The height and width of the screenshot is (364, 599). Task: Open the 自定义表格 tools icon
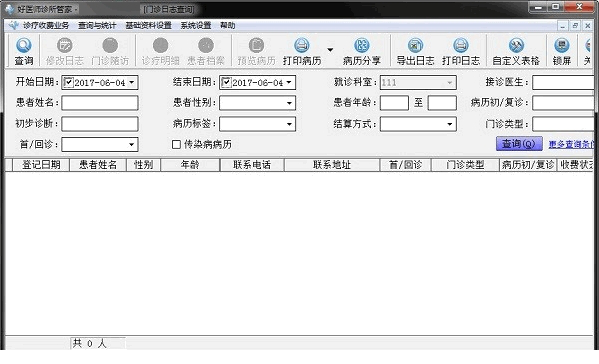(516, 45)
